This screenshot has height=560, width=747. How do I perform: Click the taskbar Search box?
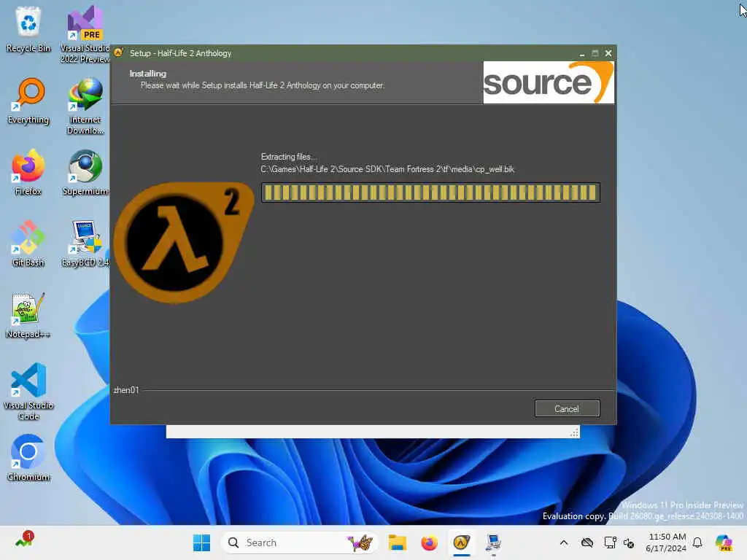point(299,542)
